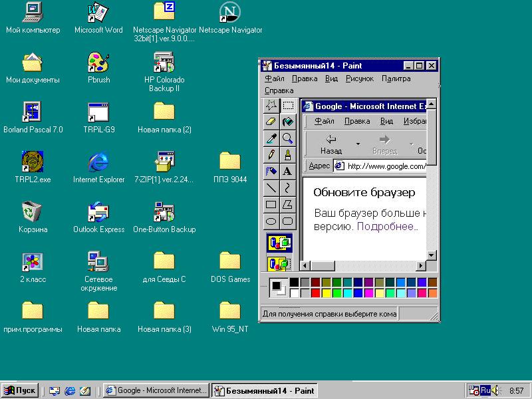Open the Вид menu in Paint
The height and width of the screenshot is (399, 532).
point(331,78)
